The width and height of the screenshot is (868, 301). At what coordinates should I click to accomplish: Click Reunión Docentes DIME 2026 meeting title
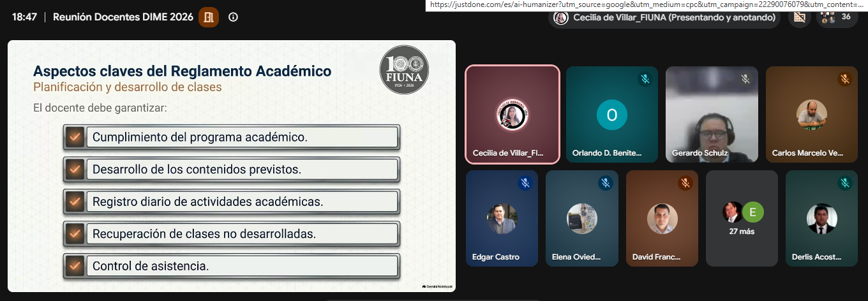[x=123, y=17]
